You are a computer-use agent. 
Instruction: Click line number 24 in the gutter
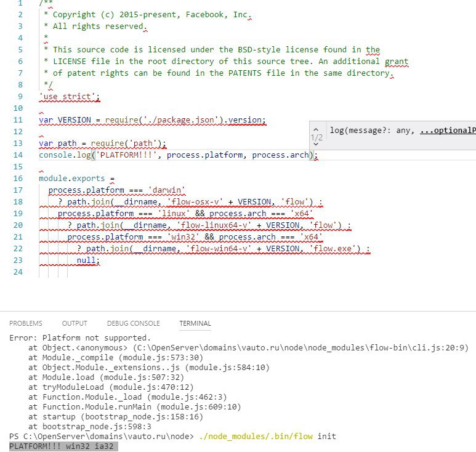18,272
